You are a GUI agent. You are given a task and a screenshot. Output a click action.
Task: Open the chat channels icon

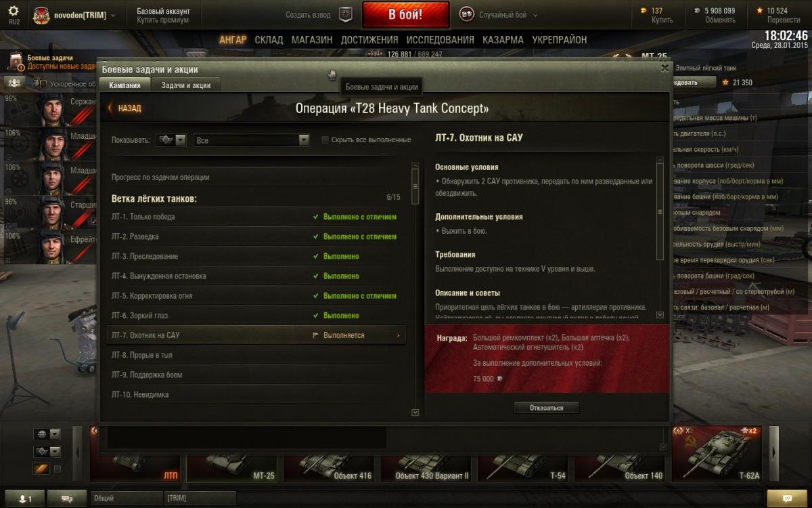tap(67, 499)
